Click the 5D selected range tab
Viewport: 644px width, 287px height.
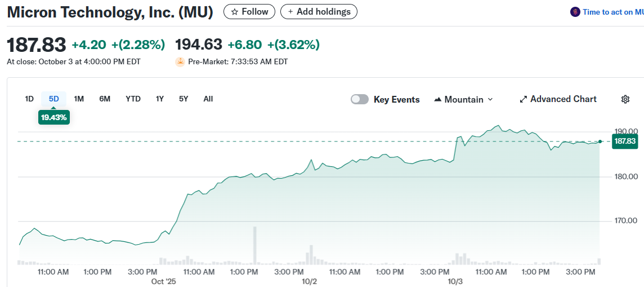pyautogui.click(x=54, y=99)
